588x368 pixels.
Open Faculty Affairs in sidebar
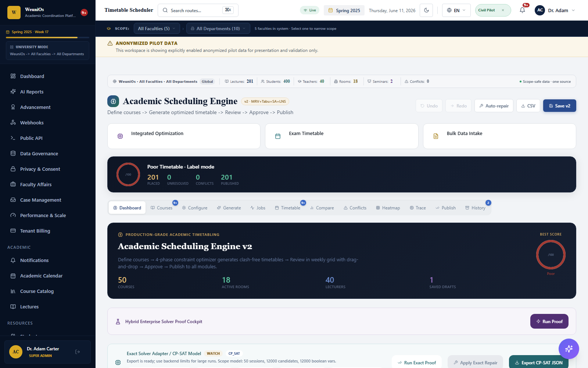48,184
